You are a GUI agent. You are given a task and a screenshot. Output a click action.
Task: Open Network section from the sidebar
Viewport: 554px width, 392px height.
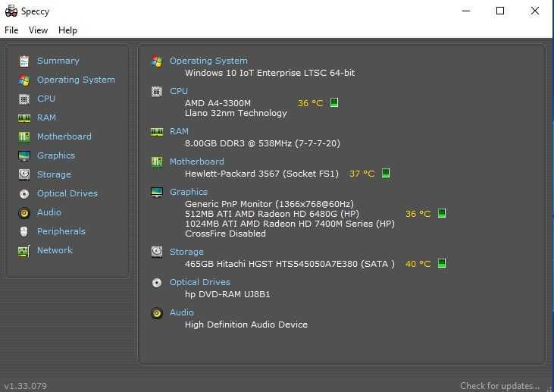[55, 250]
